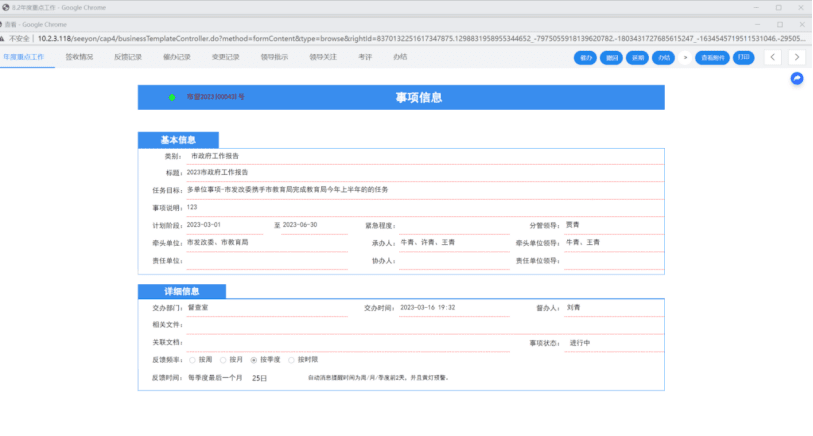Click the 25日 feedback day value
Viewport: 813px width, 436px height.
click(x=259, y=378)
